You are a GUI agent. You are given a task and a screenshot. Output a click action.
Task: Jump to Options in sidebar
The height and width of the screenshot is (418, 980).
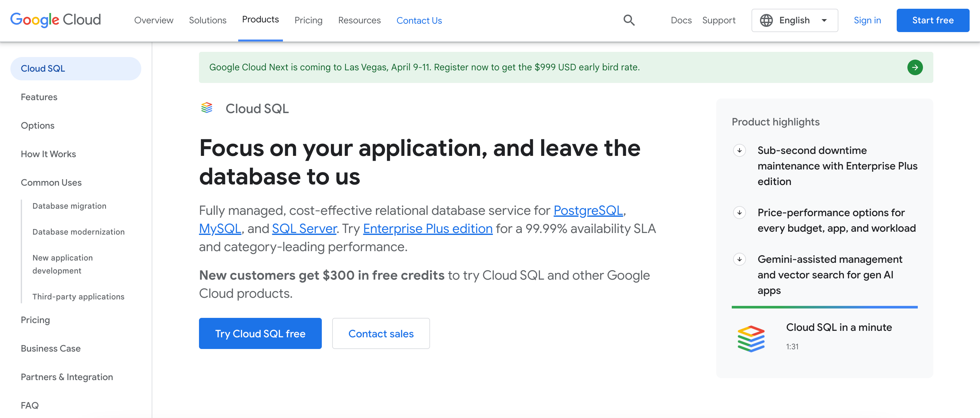point(37,125)
